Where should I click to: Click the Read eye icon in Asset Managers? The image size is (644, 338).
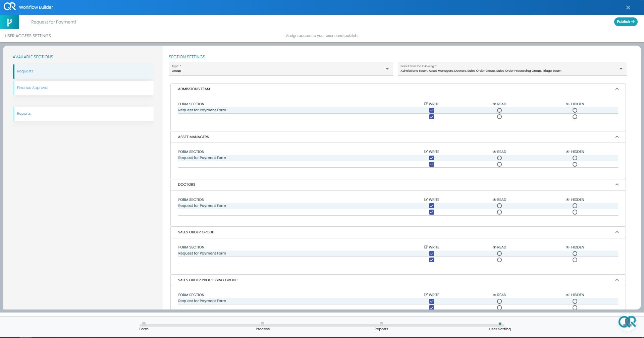pos(494,152)
